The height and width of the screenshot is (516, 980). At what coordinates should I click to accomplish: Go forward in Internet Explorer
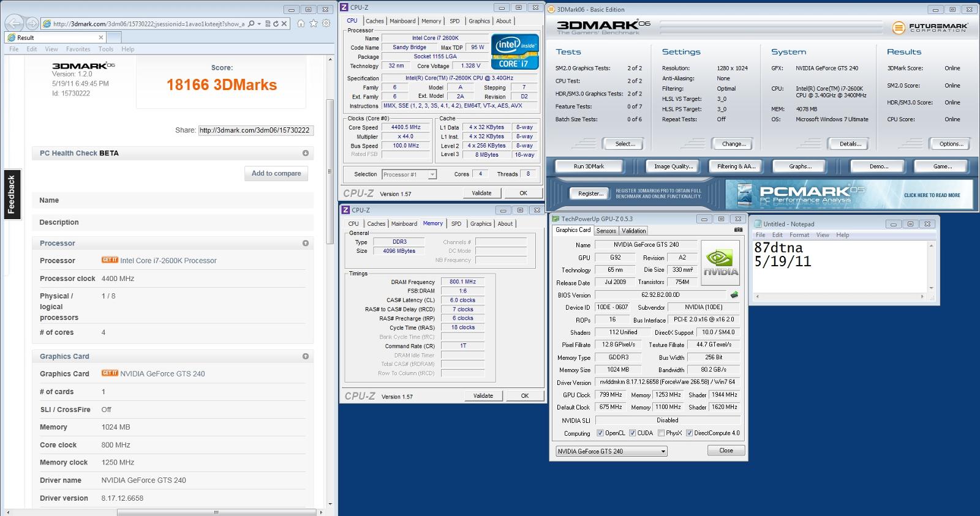pos(31,23)
